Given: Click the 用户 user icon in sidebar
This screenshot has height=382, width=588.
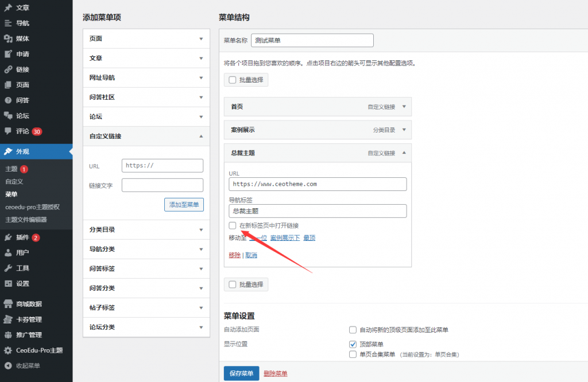Looking at the screenshot, I should [8, 252].
